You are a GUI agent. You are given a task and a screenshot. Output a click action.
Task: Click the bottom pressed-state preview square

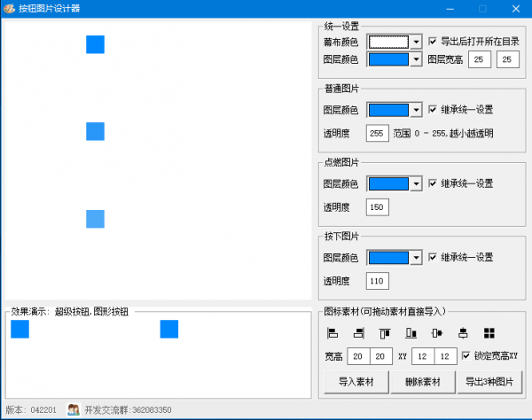tap(96, 219)
